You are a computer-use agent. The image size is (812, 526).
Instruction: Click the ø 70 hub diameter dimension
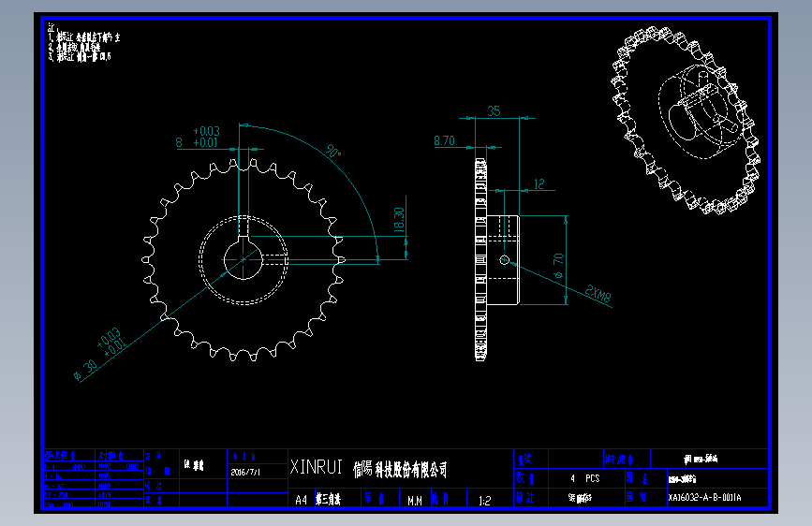coord(558,266)
